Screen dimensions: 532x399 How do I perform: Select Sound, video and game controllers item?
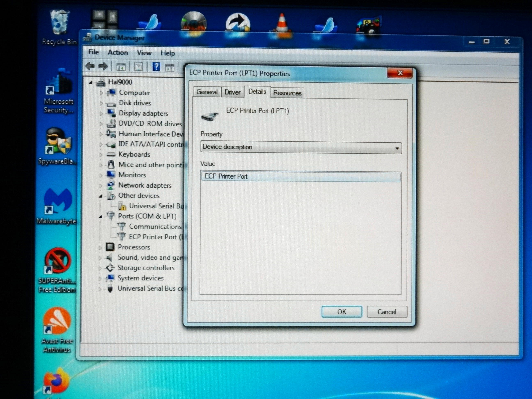click(x=151, y=258)
